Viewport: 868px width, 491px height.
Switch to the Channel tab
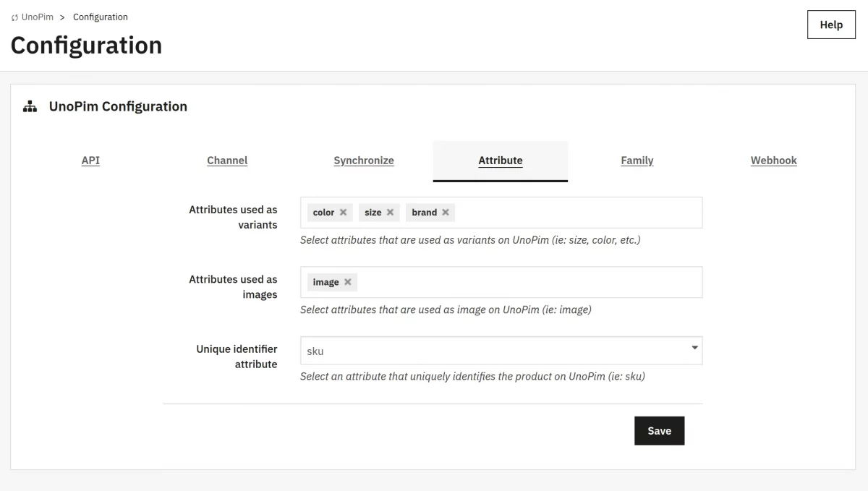pos(227,161)
